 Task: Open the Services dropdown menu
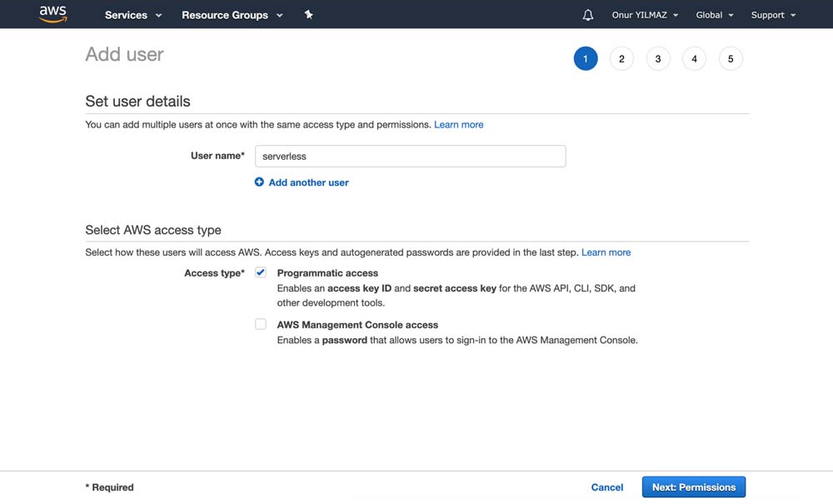[x=133, y=15]
